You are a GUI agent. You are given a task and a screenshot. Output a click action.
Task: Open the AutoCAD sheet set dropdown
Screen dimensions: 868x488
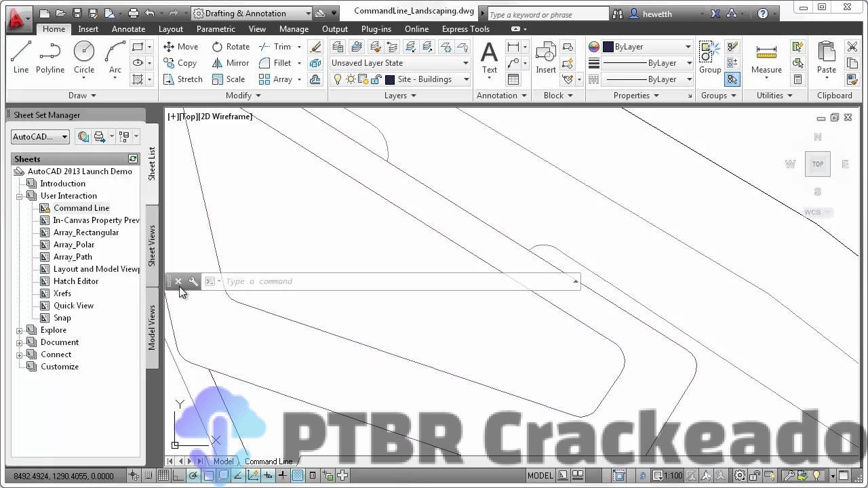(40, 136)
